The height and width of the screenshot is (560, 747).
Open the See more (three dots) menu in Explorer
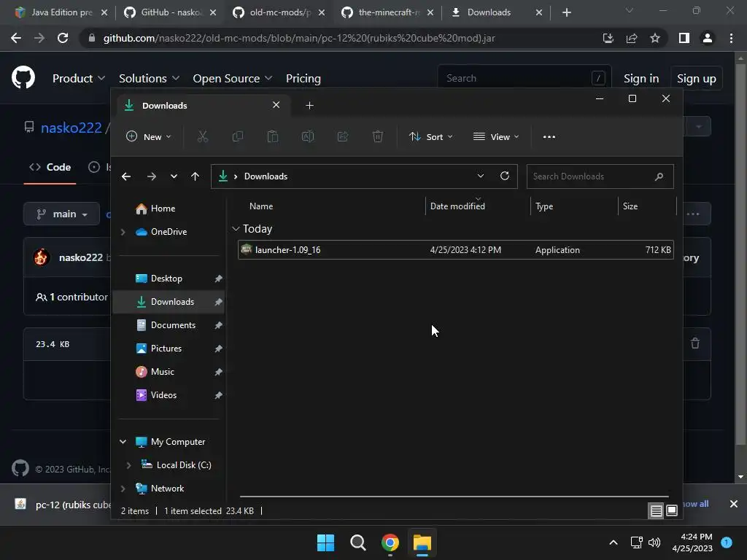[x=549, y=136]
